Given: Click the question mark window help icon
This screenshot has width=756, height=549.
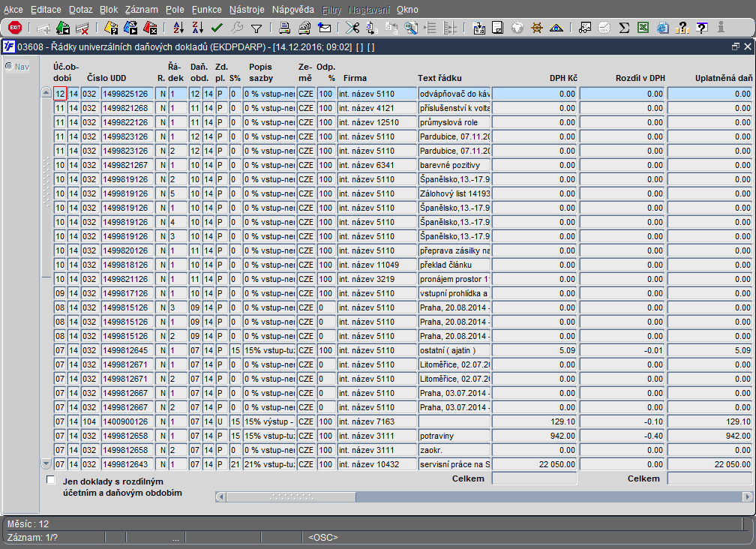Looking at the screenshot, I should pos(702,28).
